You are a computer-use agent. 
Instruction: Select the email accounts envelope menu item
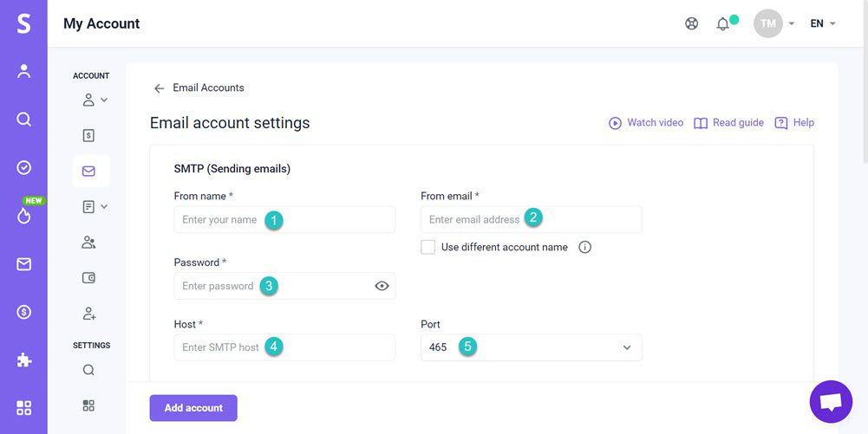pos(89,172)
